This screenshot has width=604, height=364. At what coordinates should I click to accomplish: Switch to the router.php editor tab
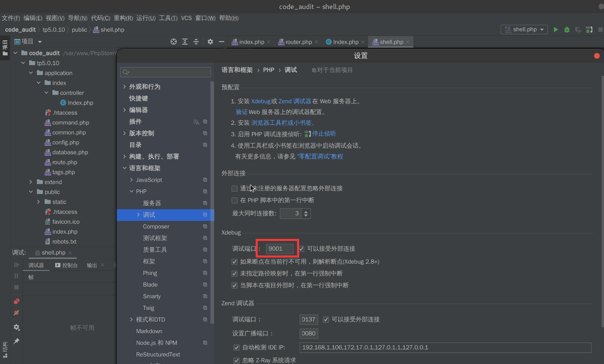coord(298,42)
